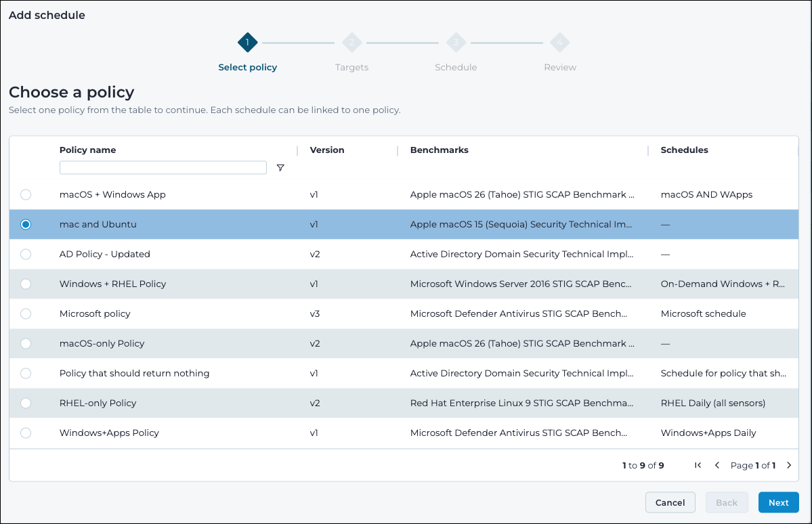Viewport: 812px width, 524px height.
Task: Click '1 to 9 of 9' row count
Action: [643, 466]
